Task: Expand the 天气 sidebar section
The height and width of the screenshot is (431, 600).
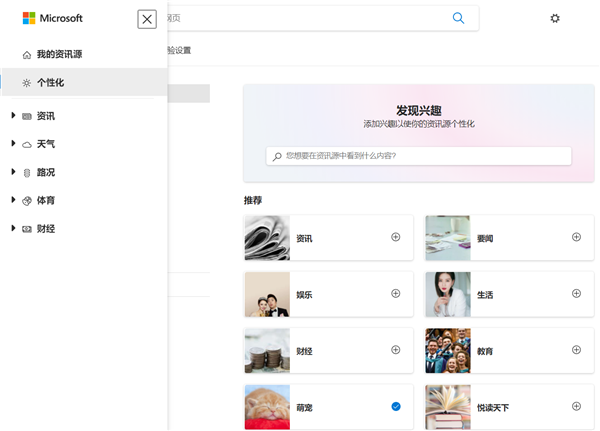Action: [x=14, y=144]
